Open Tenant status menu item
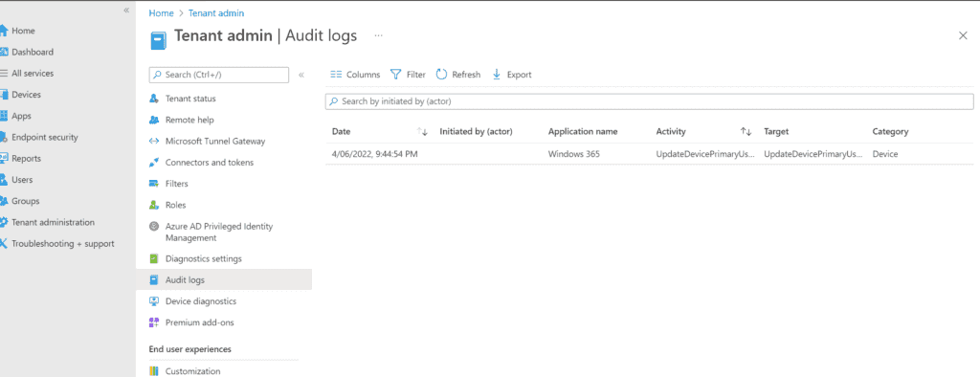 190,99
